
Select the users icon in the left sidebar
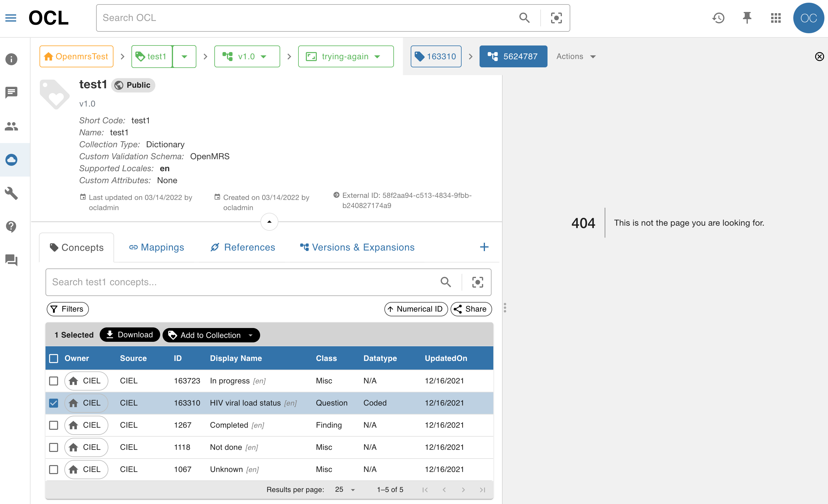(11, 126)
